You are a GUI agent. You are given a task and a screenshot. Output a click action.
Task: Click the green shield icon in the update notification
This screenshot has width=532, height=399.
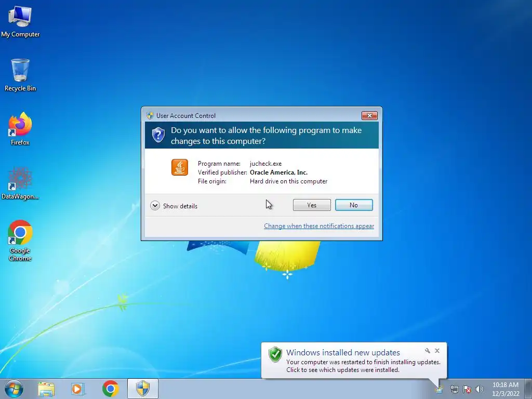pyautogui.click(x=275, y=354)
